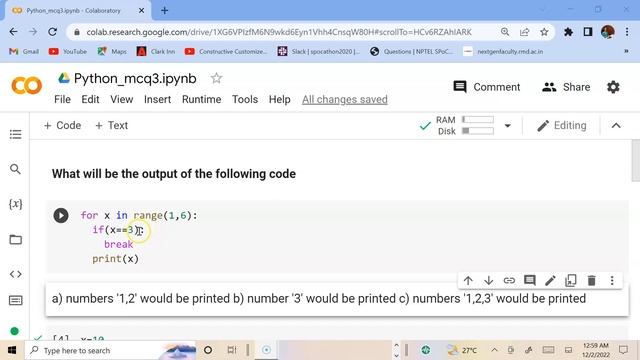The image size is (640, 360).
Task: Delete the cell with trash icon
Action: [591, 280]
